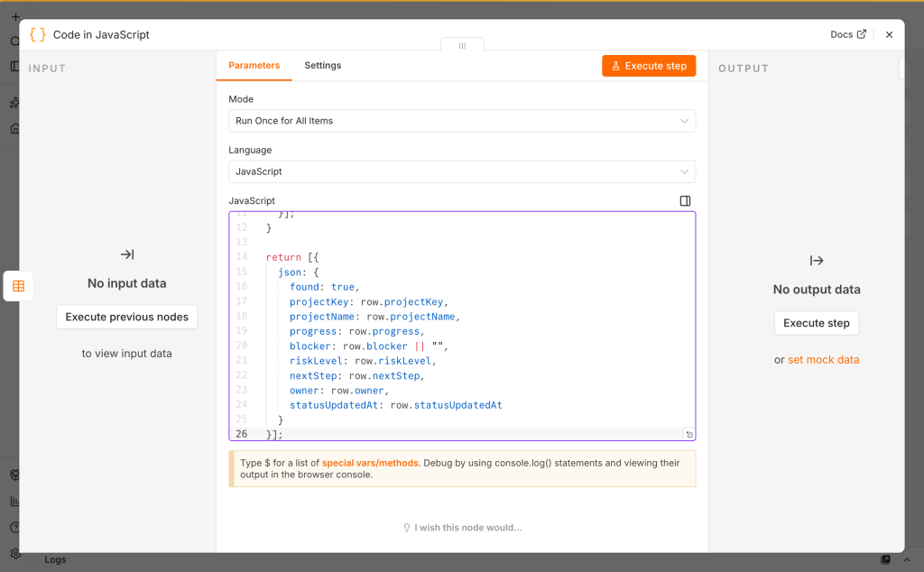The width and height of the screenshot is (924, 572).
Task: Click the small icon at the code editor's bottom-right corner
Action: [x=689, y=434]
